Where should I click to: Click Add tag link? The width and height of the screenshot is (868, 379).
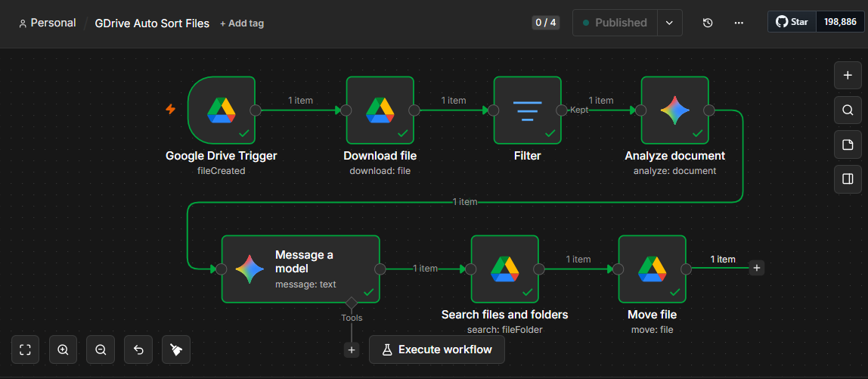(x=242, y=23)
